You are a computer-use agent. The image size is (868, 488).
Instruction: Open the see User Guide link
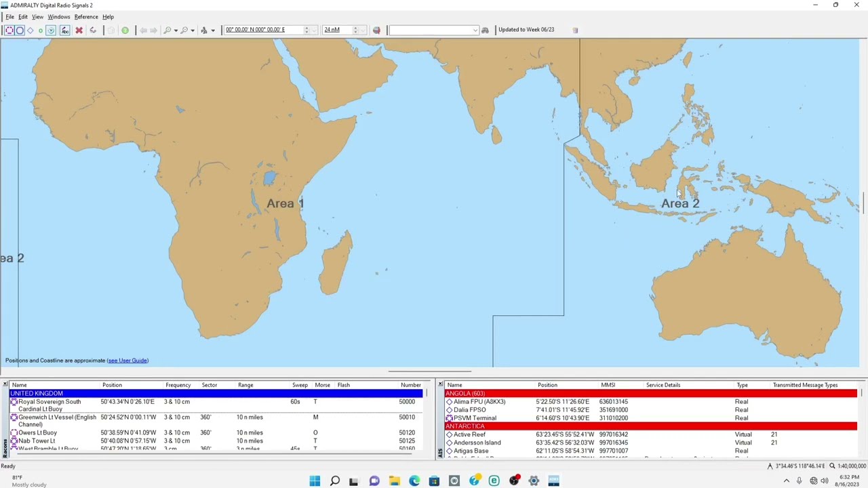point(127,361)
